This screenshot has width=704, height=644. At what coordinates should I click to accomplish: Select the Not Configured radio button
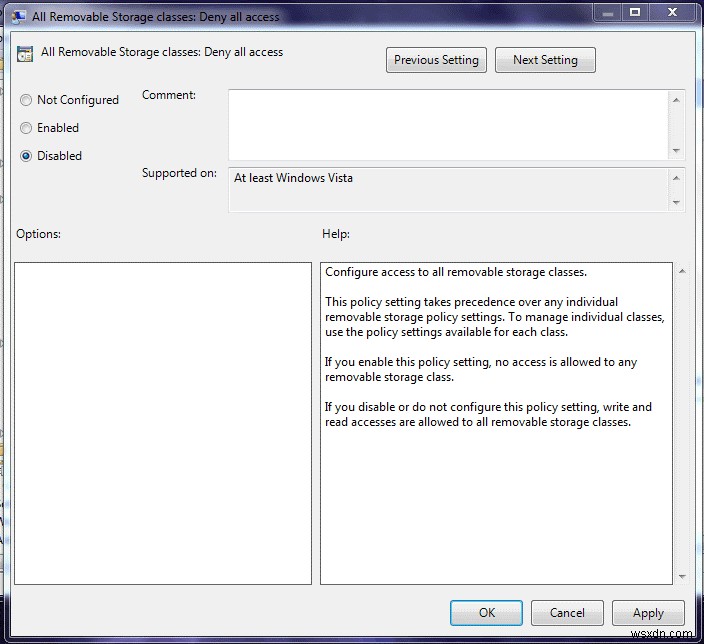[26, 100]
